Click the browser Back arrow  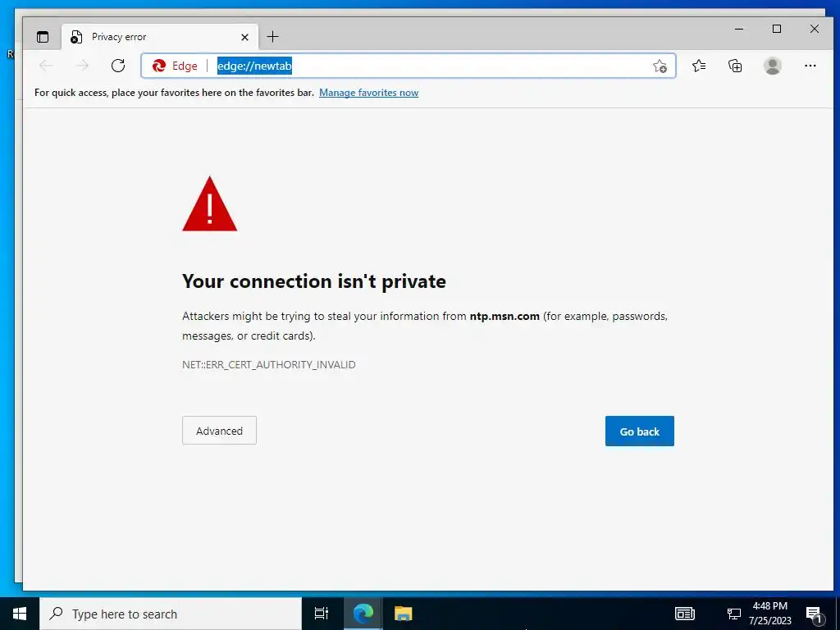pyautogui.click(x=46, y=66)
